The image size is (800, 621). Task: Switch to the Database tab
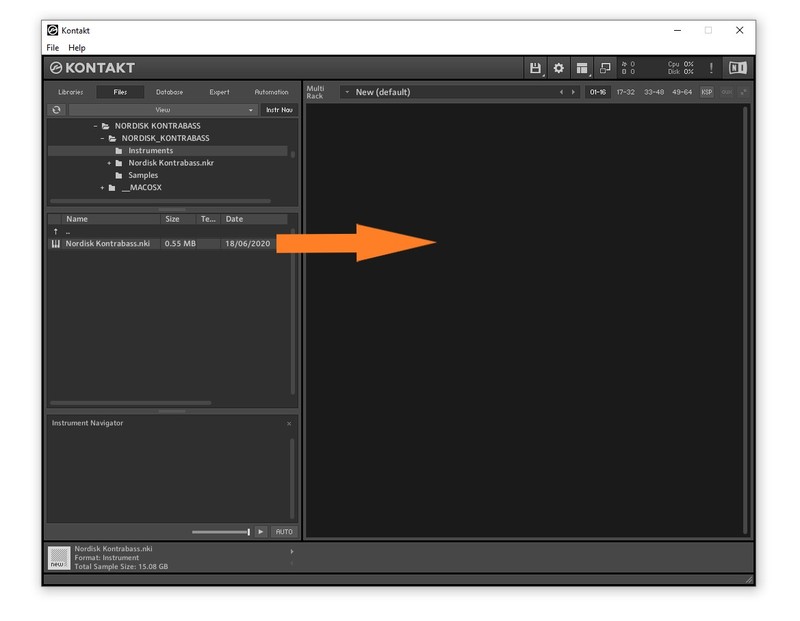(x=169, y=92)
